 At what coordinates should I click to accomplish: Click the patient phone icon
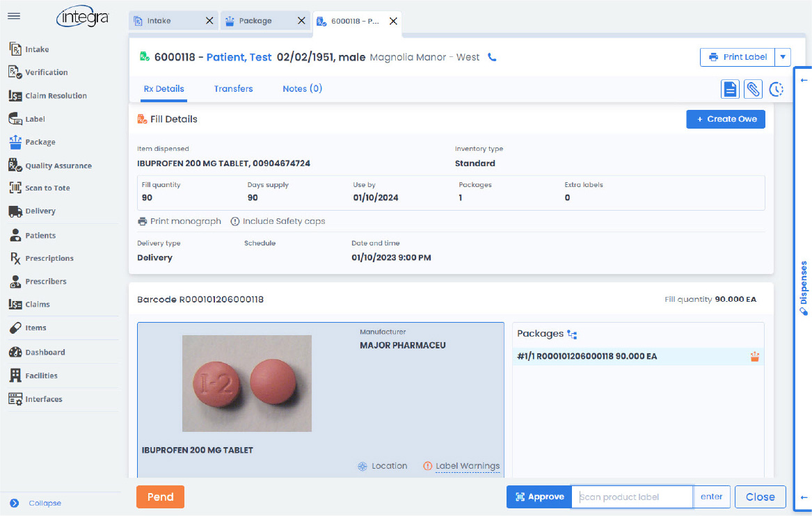[x=493, y=58]
